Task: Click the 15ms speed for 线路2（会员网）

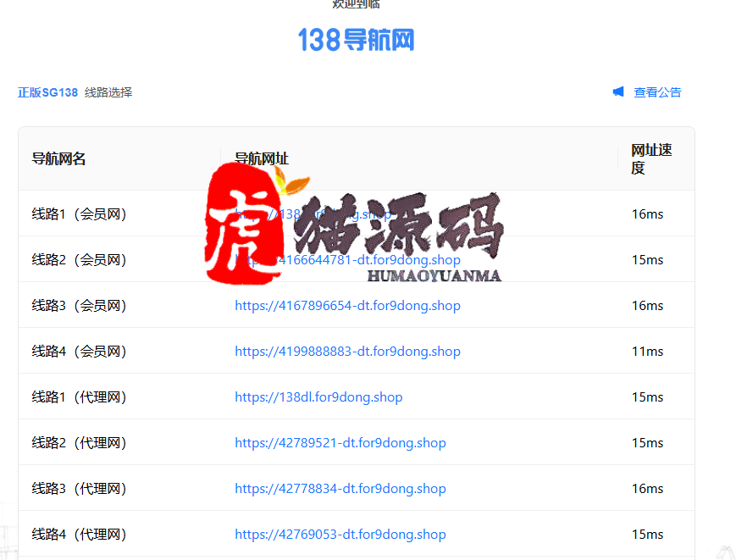Action: (x=647, y=259)
